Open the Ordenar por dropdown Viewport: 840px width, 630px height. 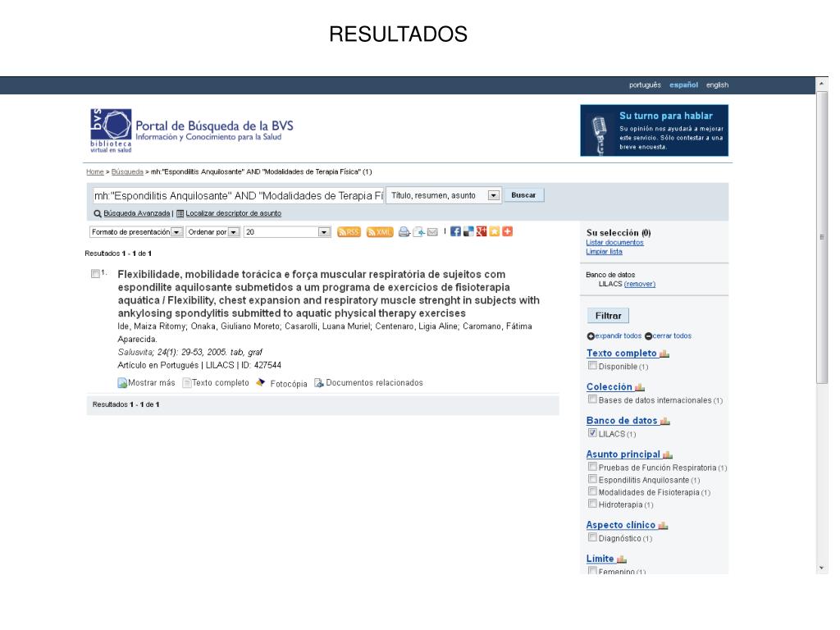coord(212,232)
